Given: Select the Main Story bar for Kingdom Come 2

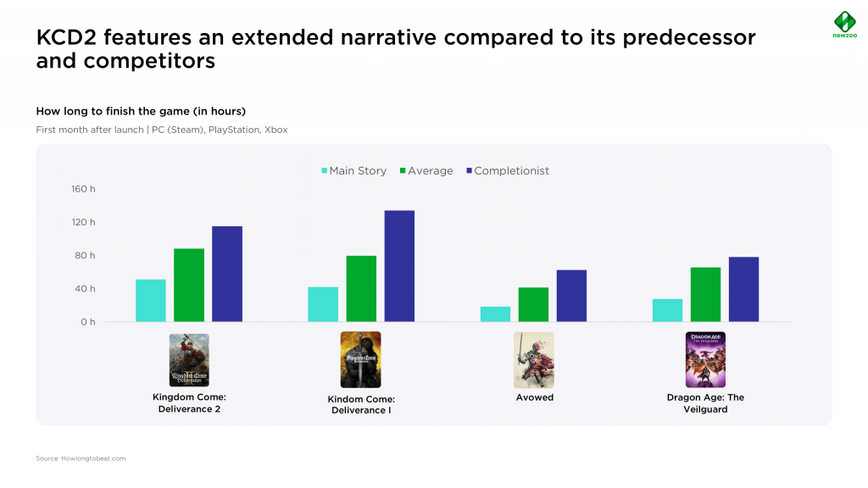Looking at the screenshot, I should [151, 301].
